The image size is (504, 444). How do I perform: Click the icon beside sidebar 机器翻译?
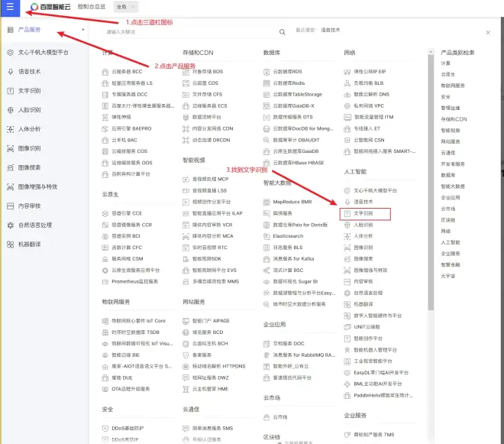tap(10, 245)
